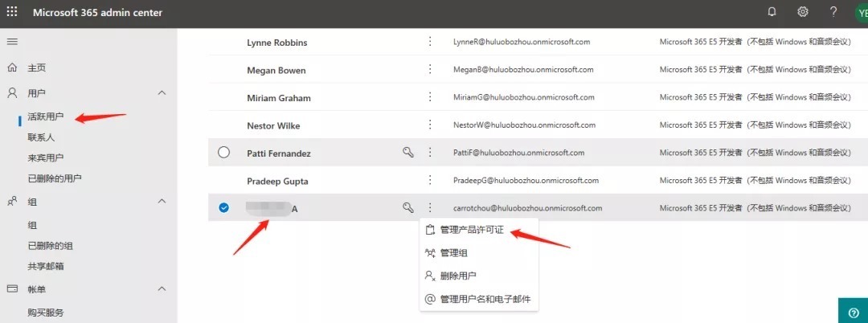Click email NestorW@huluobozhou.onmicrosoft.com
This screenshot has width=868, height=323.
click(x=524, y=125)
